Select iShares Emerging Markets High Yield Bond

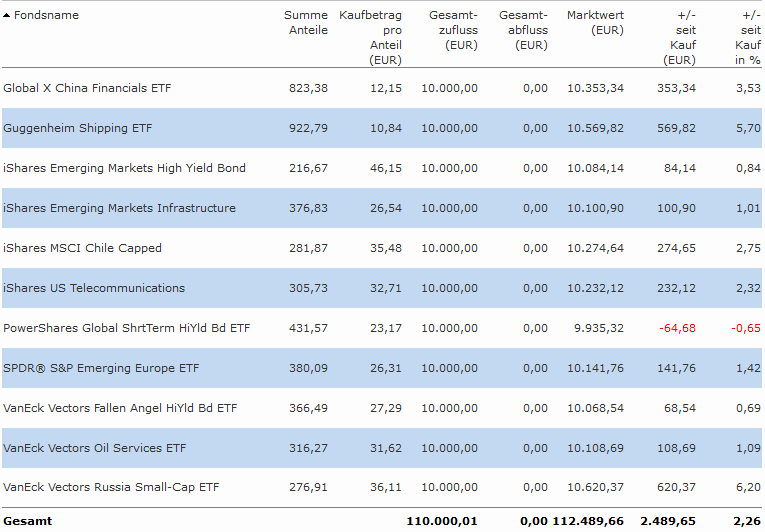124,168
